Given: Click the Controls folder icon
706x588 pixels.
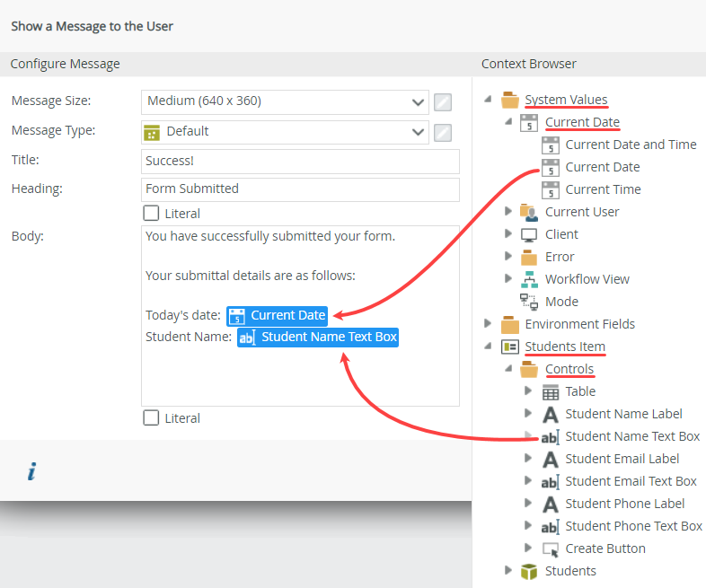Looking at the screenshot, I should [529, 369].
